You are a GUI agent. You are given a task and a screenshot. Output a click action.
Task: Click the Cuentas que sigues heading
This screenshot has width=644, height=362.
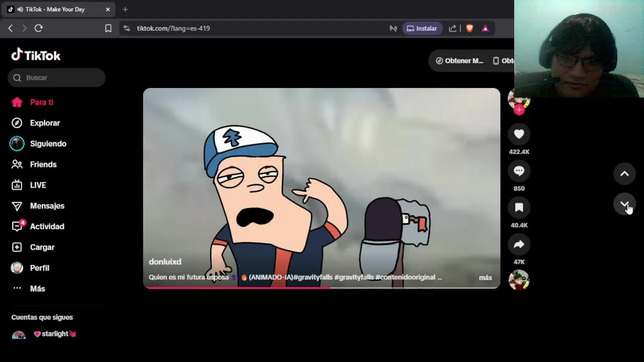42,317
